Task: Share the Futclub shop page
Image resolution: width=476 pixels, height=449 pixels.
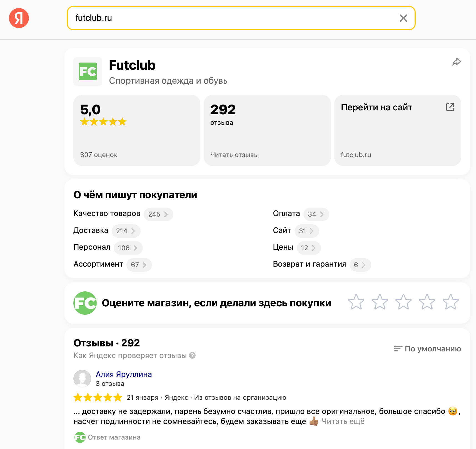Action: [x=457, y=62]
